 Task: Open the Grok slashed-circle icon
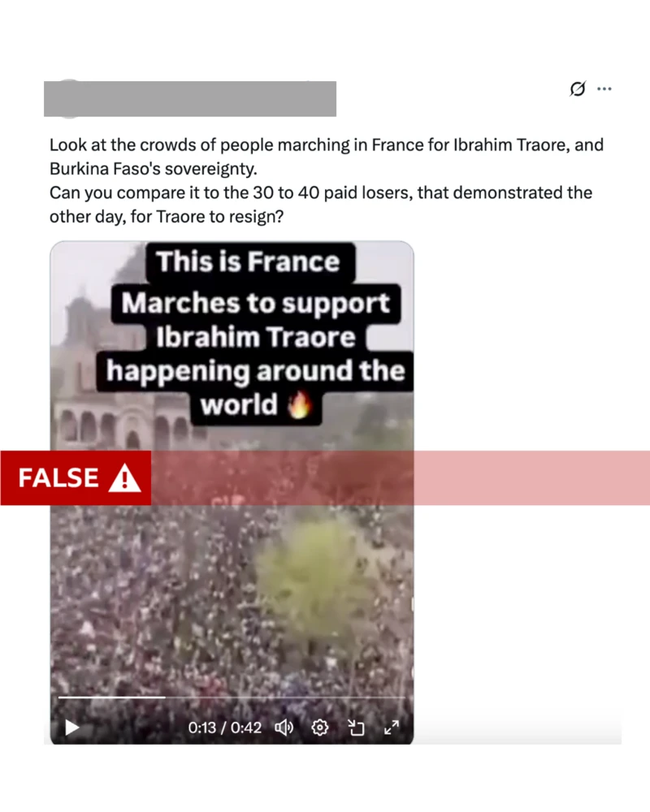tap(578, 89)
